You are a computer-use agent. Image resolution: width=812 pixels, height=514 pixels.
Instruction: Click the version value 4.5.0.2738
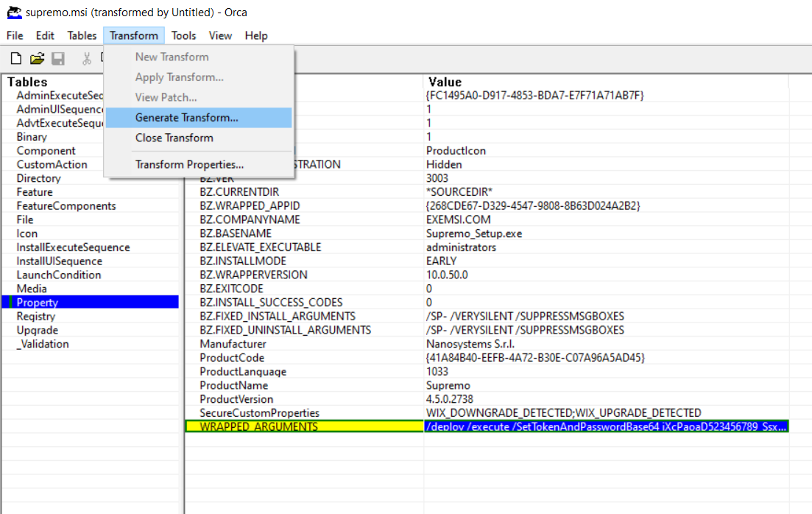pos(450,399)
